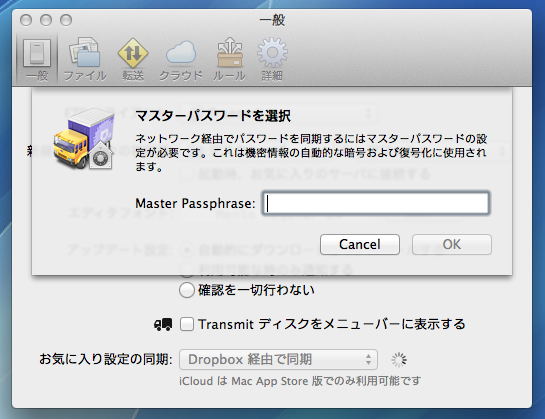Image resolution: width=545 pixels, height=419 pixels.
Task: Enable Transmit ディスクをメニューバーに表示する checkbox
Action: click(x=187, y=324)
